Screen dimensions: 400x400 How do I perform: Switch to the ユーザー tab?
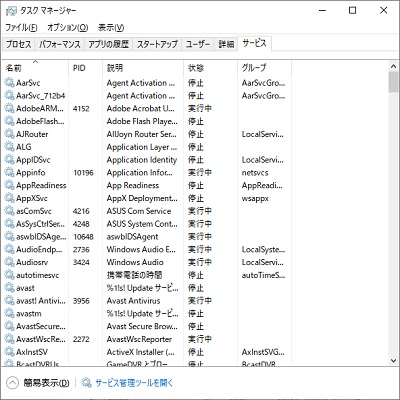pyautogui.click(x=198, y=44)
